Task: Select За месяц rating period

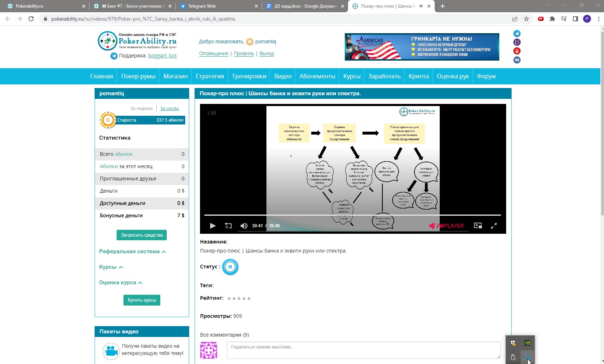Action: click(170, 108)
